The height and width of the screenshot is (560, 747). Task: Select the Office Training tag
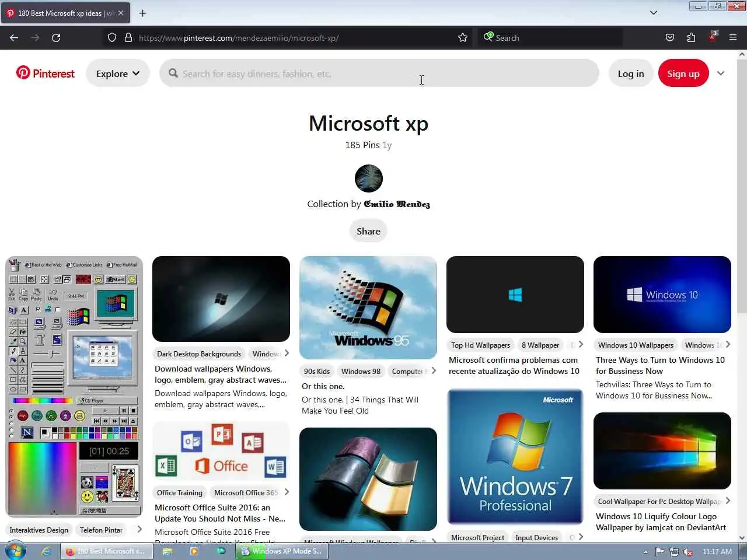point(179,492)
